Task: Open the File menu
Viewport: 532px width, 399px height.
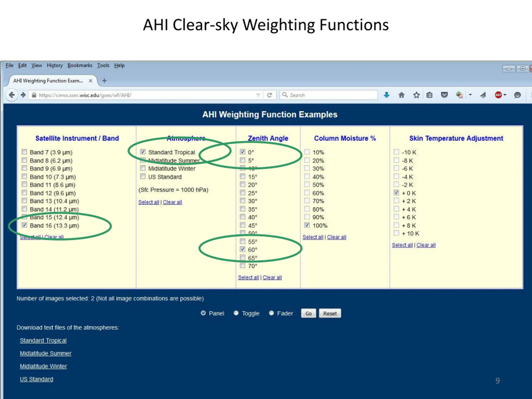Action: coord(9,65)
